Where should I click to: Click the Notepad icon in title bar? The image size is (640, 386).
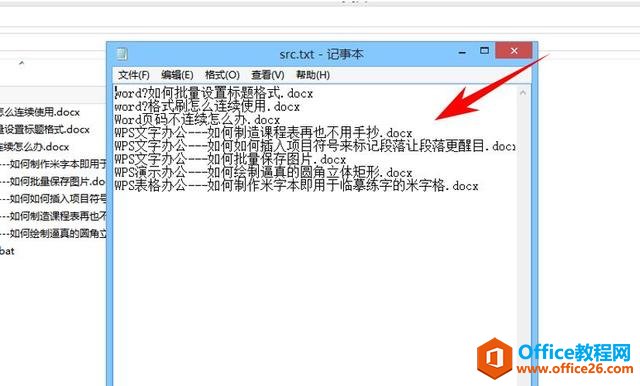(x=122, y=54)
